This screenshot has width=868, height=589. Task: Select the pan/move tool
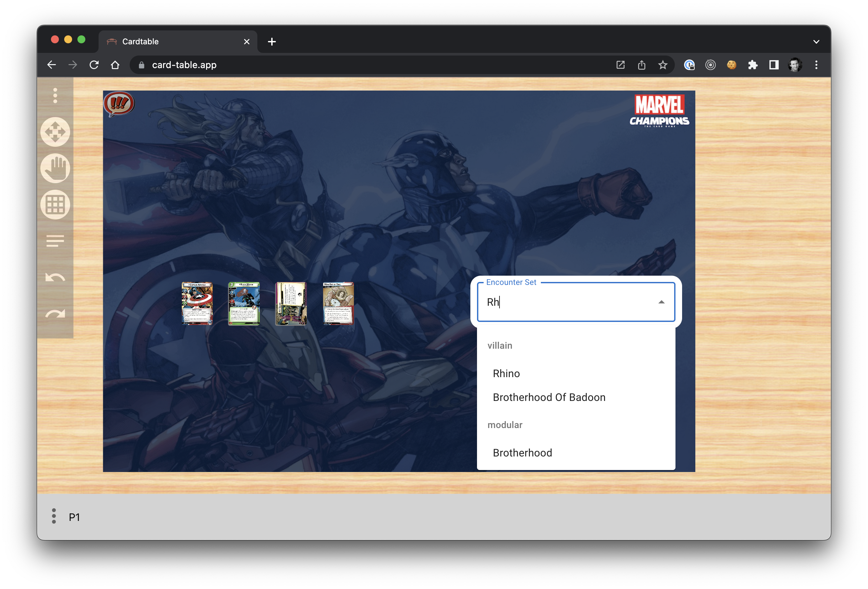pos(55,132)
